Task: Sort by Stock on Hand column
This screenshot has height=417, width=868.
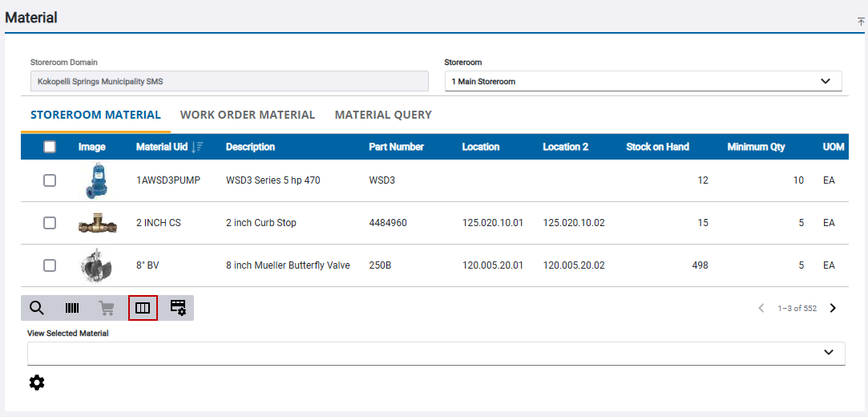Action: [657, 147]
